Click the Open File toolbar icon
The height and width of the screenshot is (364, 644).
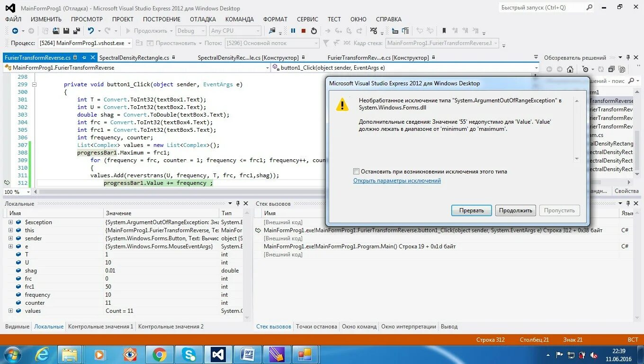(56, 31)
